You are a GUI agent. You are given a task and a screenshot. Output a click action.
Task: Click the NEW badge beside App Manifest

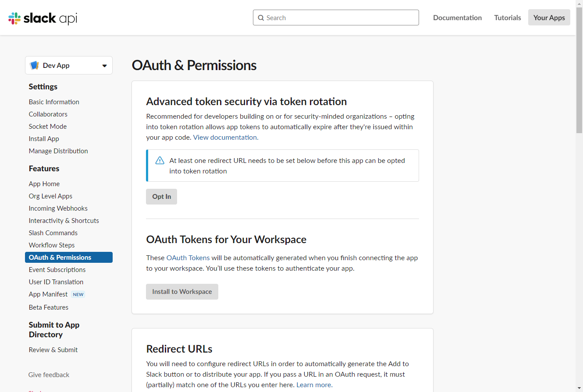pos(78,294)
